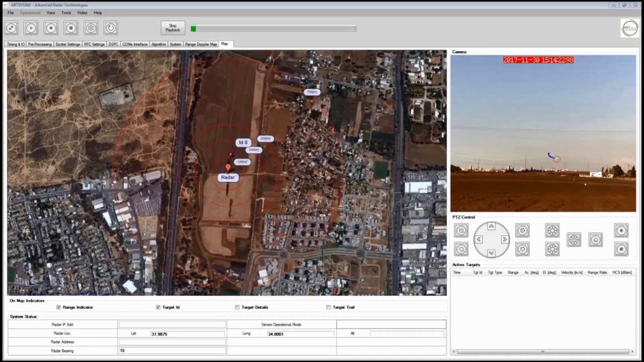Click the stop icon in PTZ Control
The width and height of the screenshot is (644, 362).
pos(621,249)
